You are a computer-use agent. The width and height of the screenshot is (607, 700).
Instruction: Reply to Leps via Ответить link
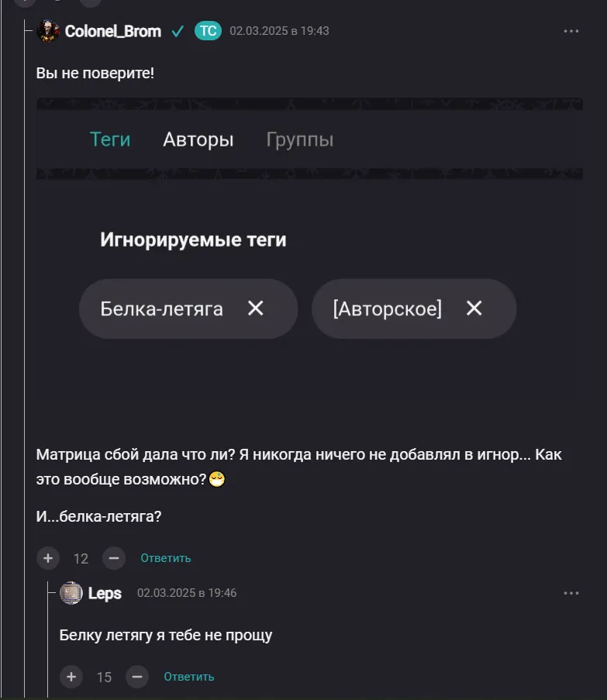188,677
